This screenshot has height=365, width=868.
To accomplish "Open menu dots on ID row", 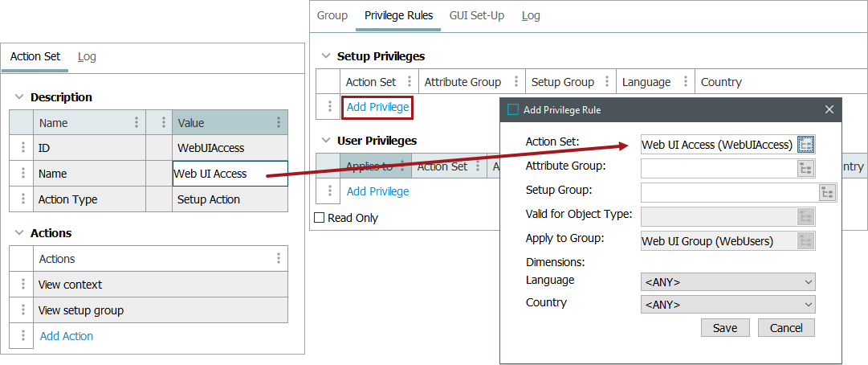I will [23, 148].
